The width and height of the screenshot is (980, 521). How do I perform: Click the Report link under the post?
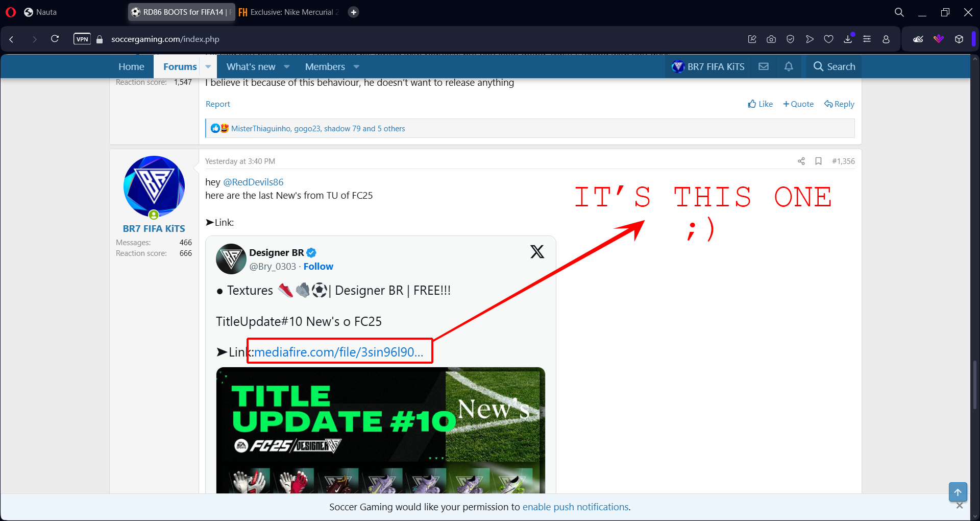[x=218, y=104]
